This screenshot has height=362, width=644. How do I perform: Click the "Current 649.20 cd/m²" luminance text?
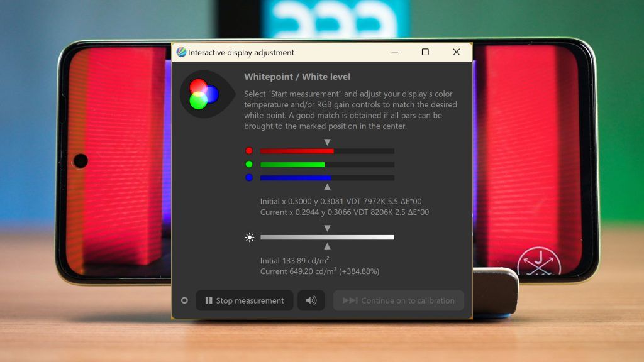[298, 271]
